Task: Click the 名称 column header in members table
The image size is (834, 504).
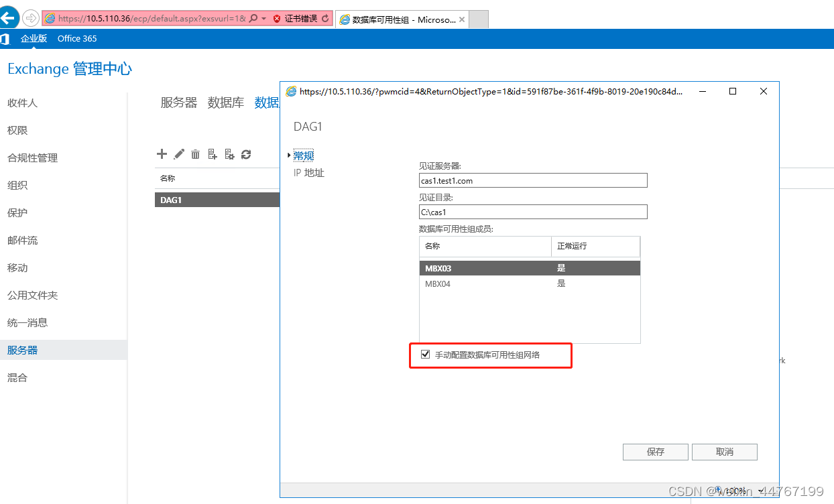Action: pos(485,246)
